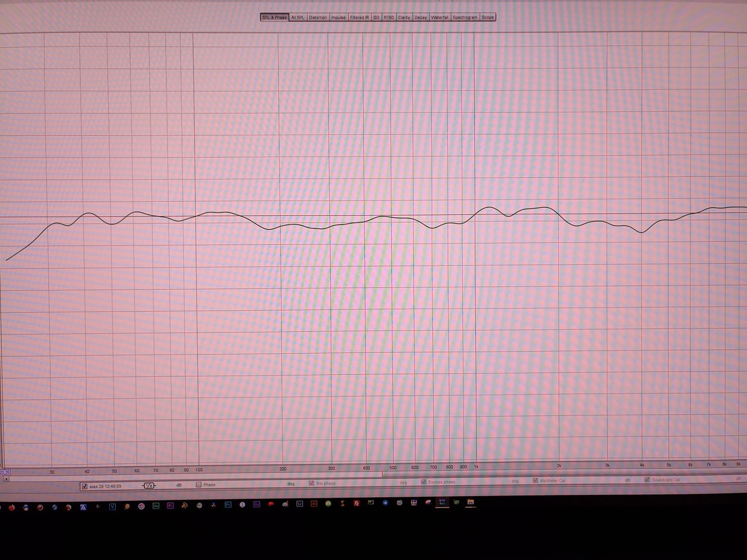Screen dimensions: 747x560
Task: Show the Spectrogram view tab
Action: click(464, 18)
